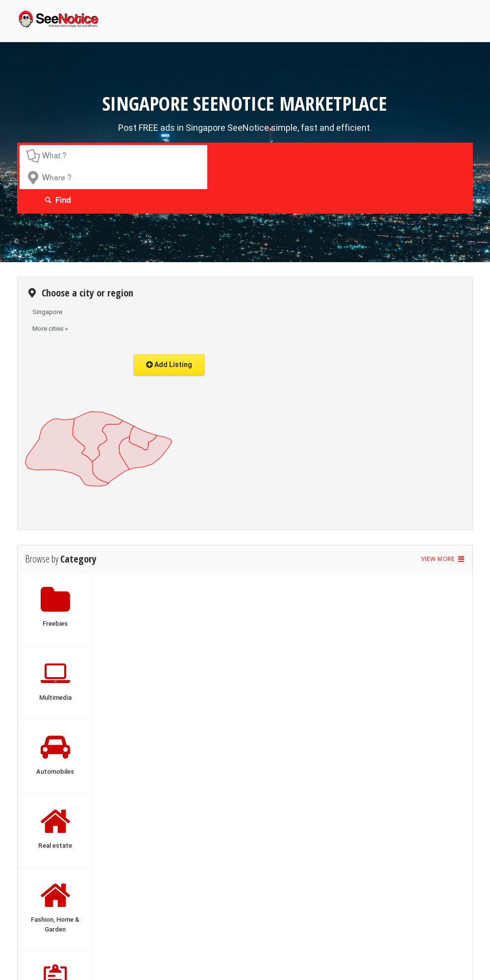Viewport: 490px width, 980px height.
Task: Select the Multimedia category label
Action: click(55, 698)
